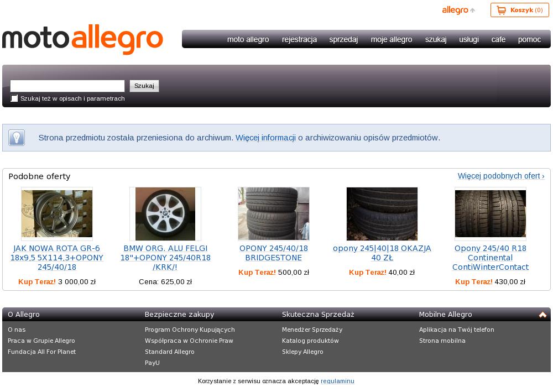Screen dimensions: 553x392
Task: Open the moto allegro menu item
Action: coord(248,39)
